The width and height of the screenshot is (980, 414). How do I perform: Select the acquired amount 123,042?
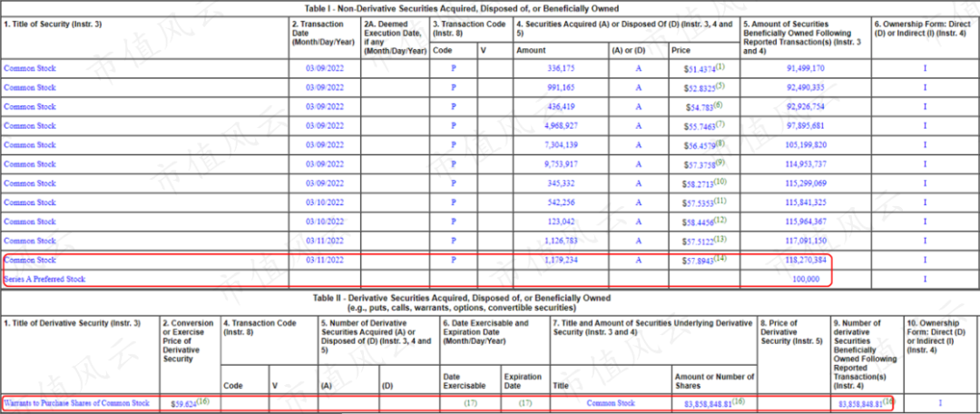pyautogui.click(x=561, y=222)
